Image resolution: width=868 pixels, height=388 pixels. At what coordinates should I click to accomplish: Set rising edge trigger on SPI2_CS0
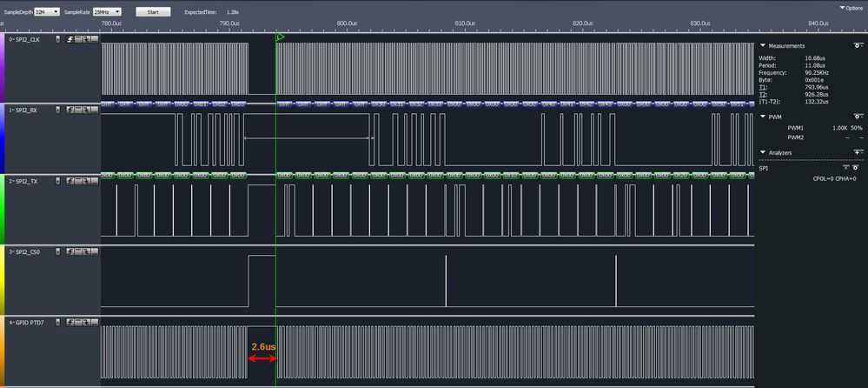tap(70, 251)
